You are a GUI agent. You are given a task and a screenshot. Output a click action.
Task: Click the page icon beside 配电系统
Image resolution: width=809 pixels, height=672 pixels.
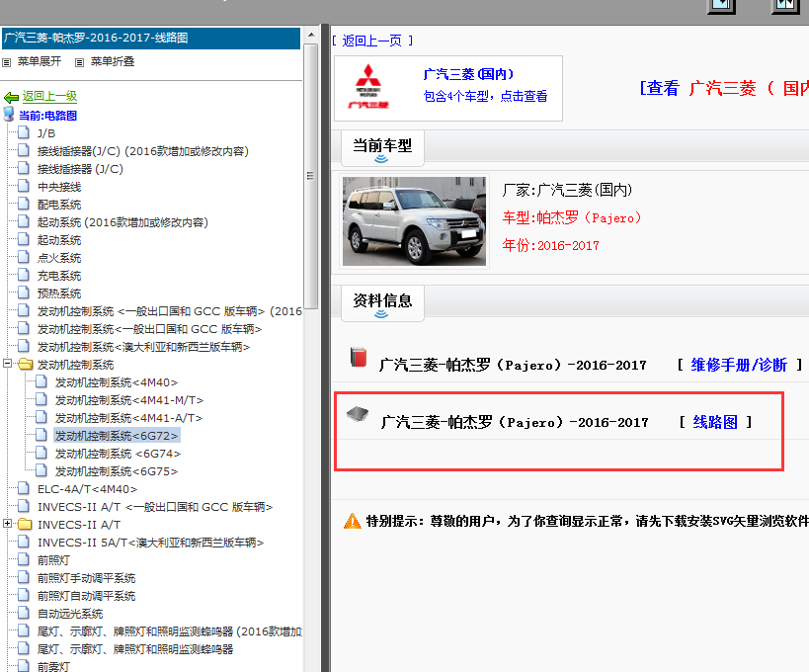tap(24, 204)
